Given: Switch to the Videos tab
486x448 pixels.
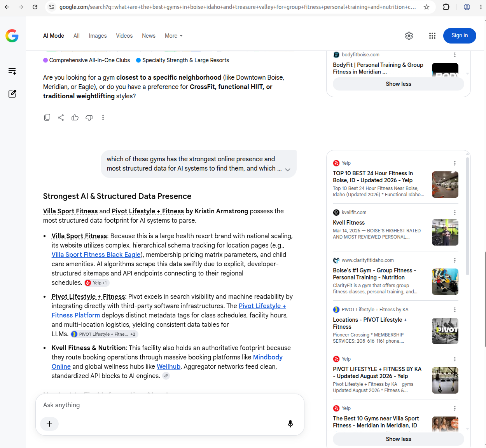Looking at the screenshot, I should [x=124, y=36].
